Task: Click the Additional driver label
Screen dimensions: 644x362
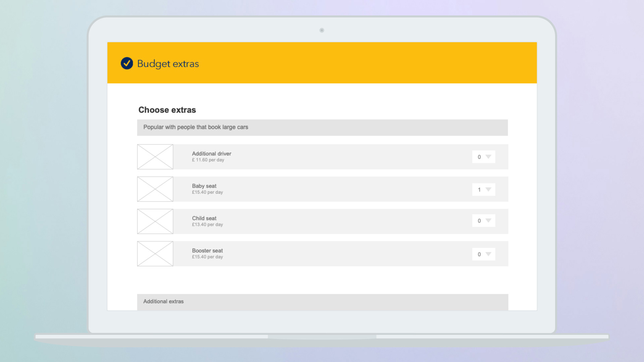Action: (211, 154)
